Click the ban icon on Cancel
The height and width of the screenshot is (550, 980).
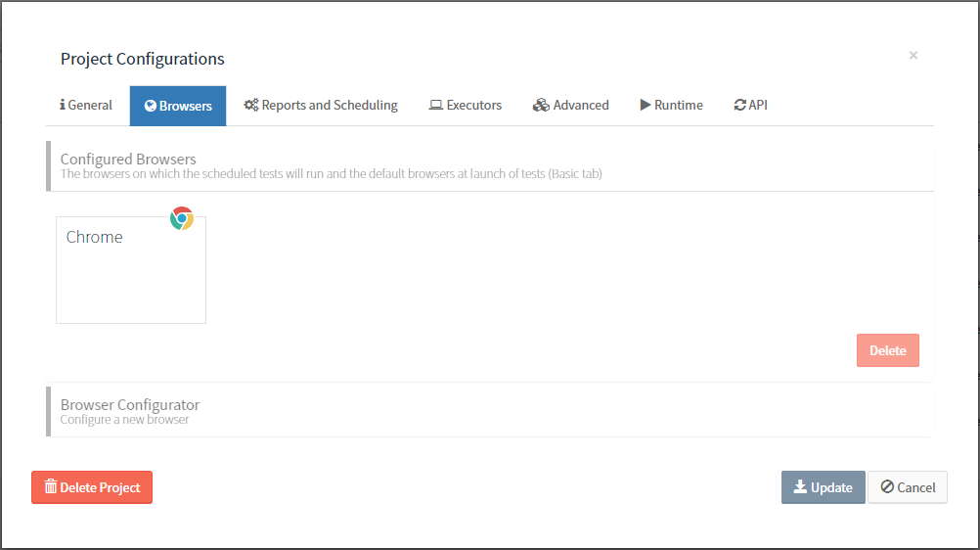coord(887,486)
